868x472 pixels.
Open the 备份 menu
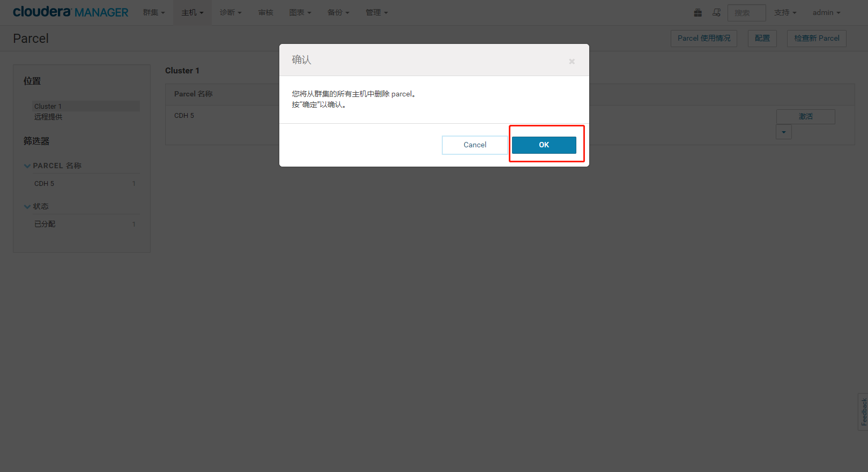(338, 12)
